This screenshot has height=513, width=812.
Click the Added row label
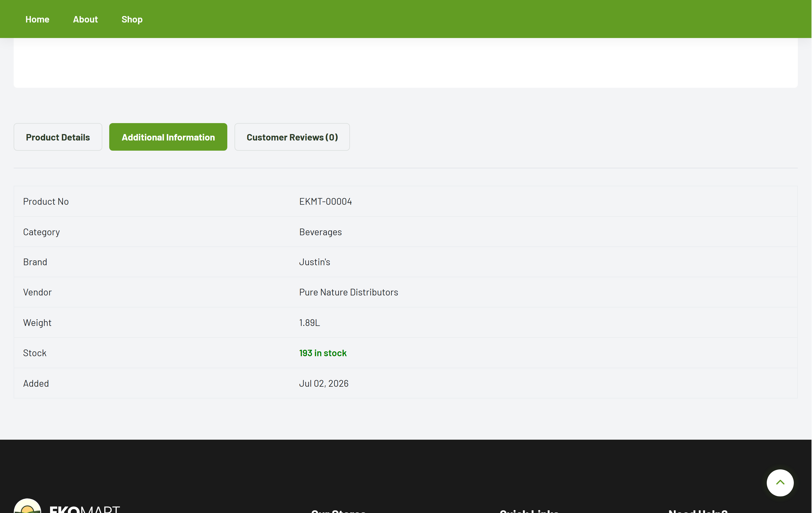pos(36,383)
